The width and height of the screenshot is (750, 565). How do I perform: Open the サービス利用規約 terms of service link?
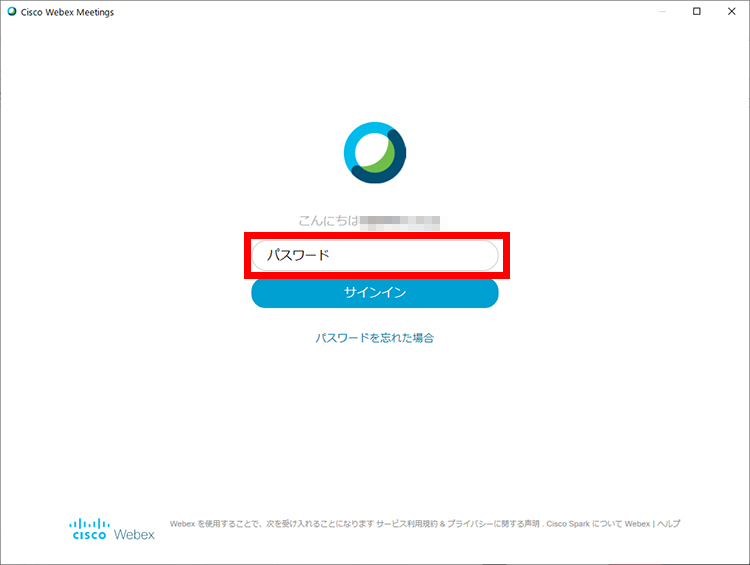(x=407, y=524)
